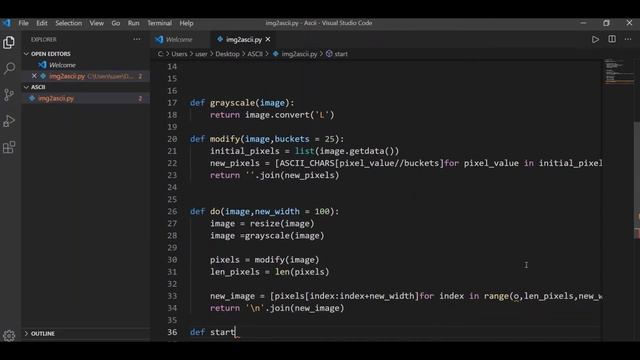Expand the Outline section
640x360 pixels.
(x=42, y=333)
